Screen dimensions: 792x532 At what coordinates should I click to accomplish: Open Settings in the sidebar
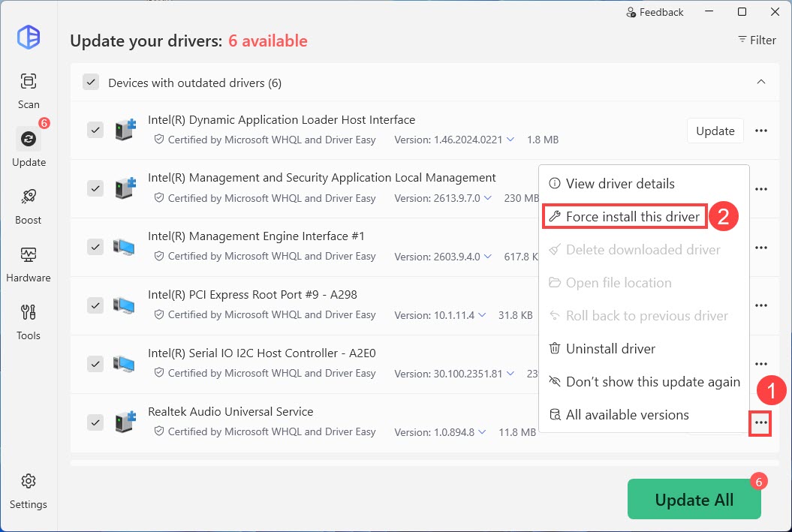(29, 491)
